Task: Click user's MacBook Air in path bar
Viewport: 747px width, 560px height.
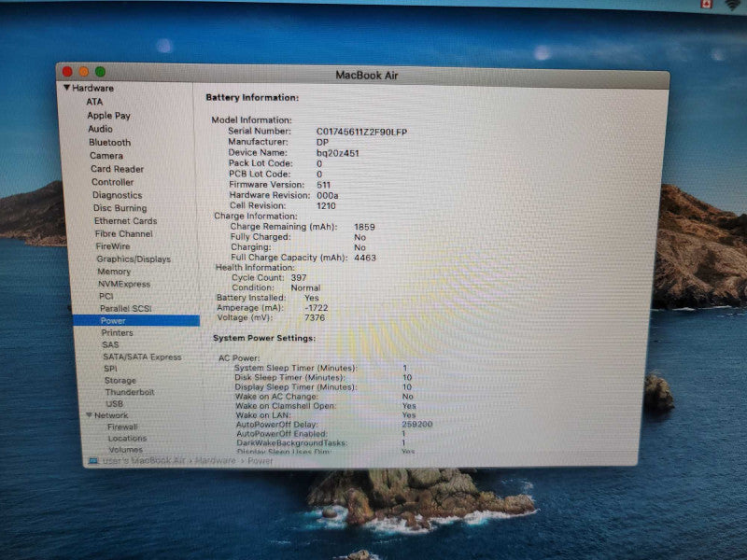Action: click(x=144, y=460)
